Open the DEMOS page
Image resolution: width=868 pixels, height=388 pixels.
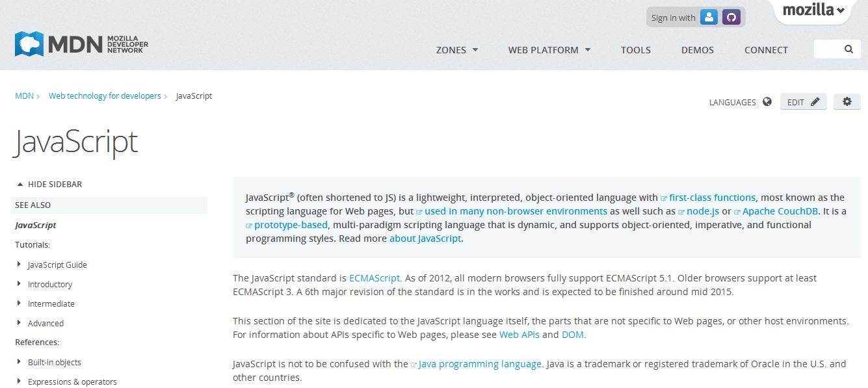[697, 49]
